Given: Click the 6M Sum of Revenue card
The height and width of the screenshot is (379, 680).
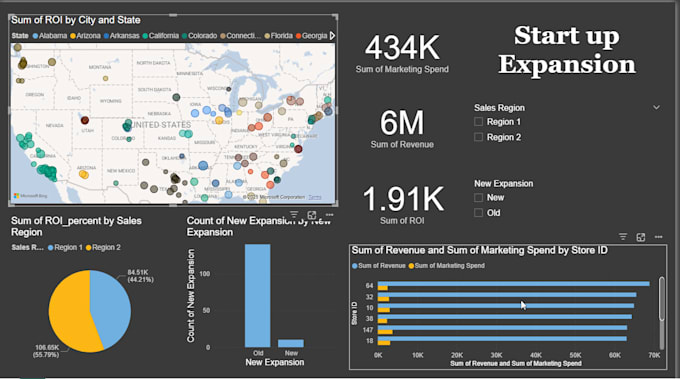Looking at the screenshot, I should coord(402,129).
